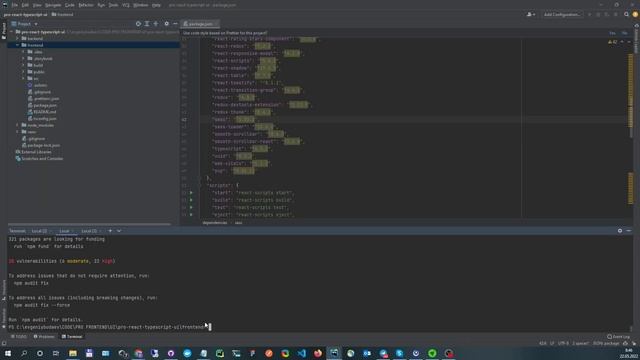Screen dimensions: 640x360
Task: Open the Navigate menu
Action: (x=53, y=5)
